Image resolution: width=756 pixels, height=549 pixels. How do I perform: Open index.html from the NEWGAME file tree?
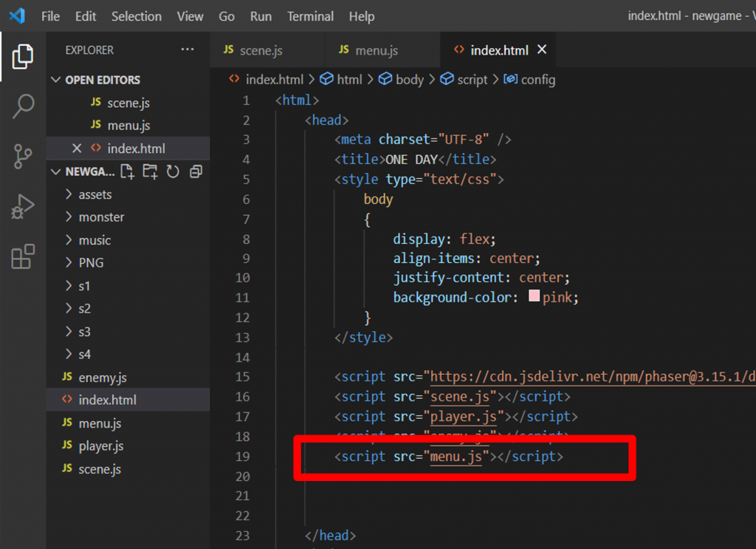click(x=128, y=400)
